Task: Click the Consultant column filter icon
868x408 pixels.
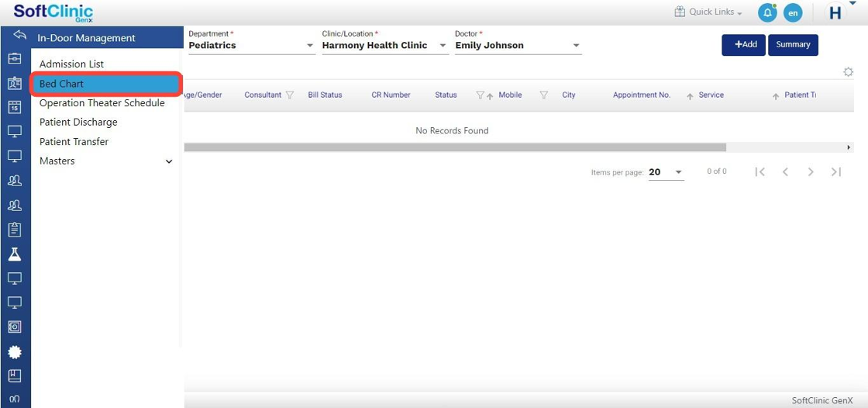Action: click(x=290, y=95)
